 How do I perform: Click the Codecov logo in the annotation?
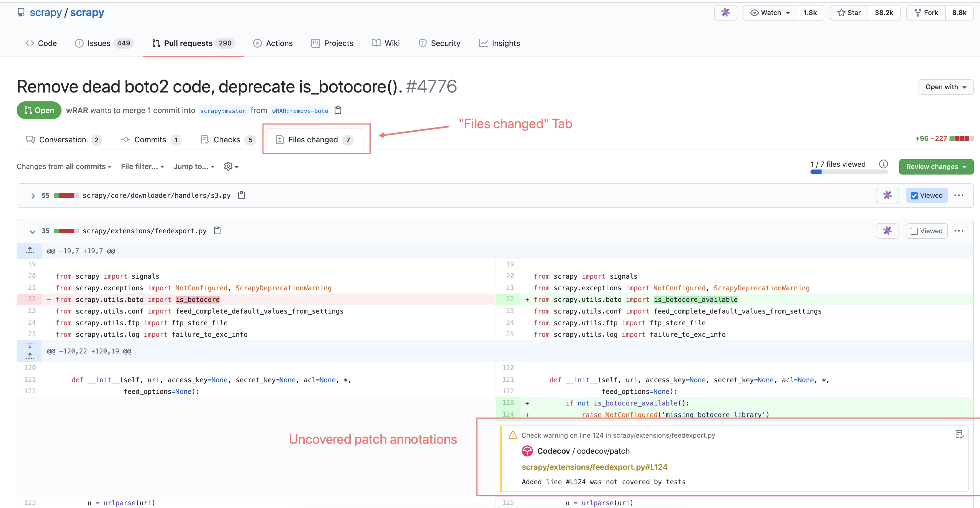point(528,451)
